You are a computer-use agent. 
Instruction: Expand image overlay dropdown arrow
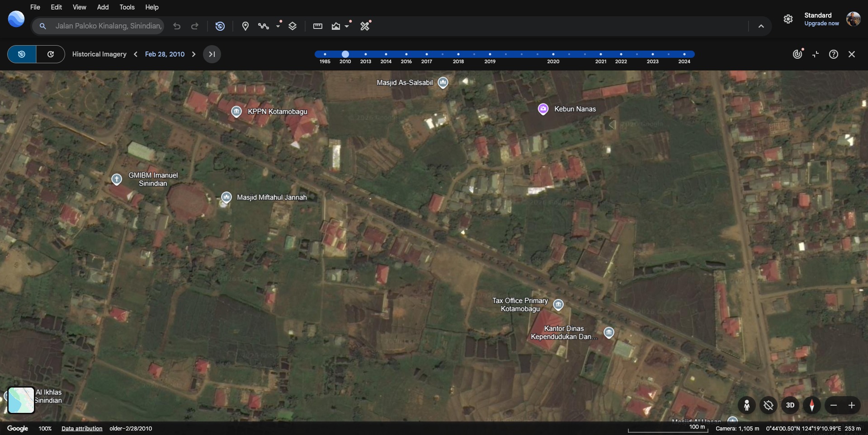[347, 26]
